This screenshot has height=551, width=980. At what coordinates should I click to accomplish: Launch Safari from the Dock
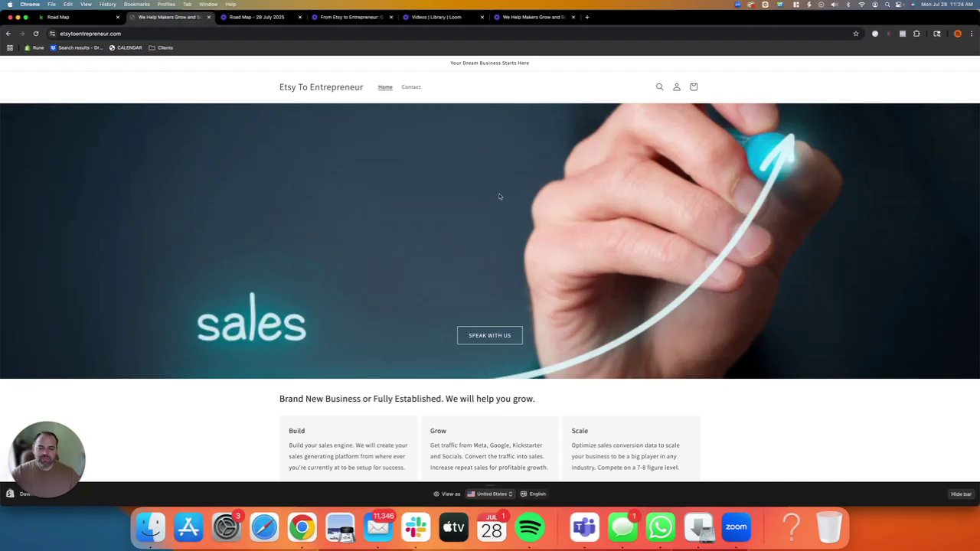tap(264, 527)
